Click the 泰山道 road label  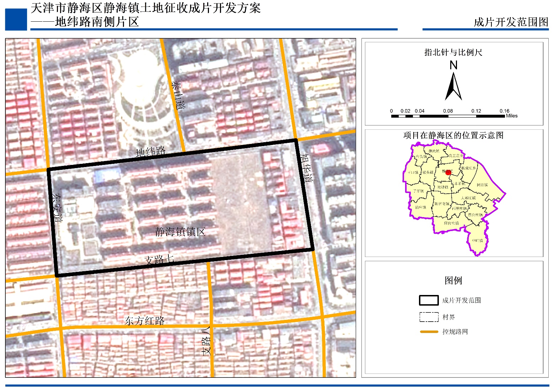[178, 95]
